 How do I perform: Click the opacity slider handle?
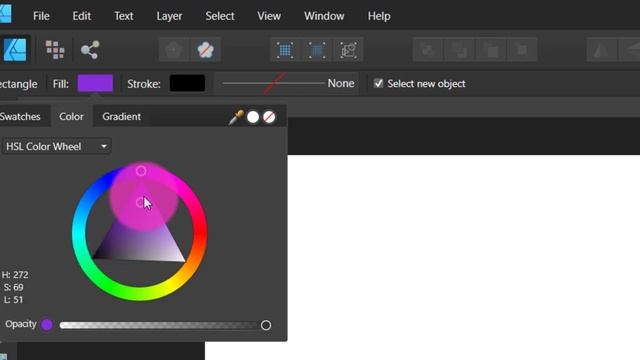[x=266, y=325]
